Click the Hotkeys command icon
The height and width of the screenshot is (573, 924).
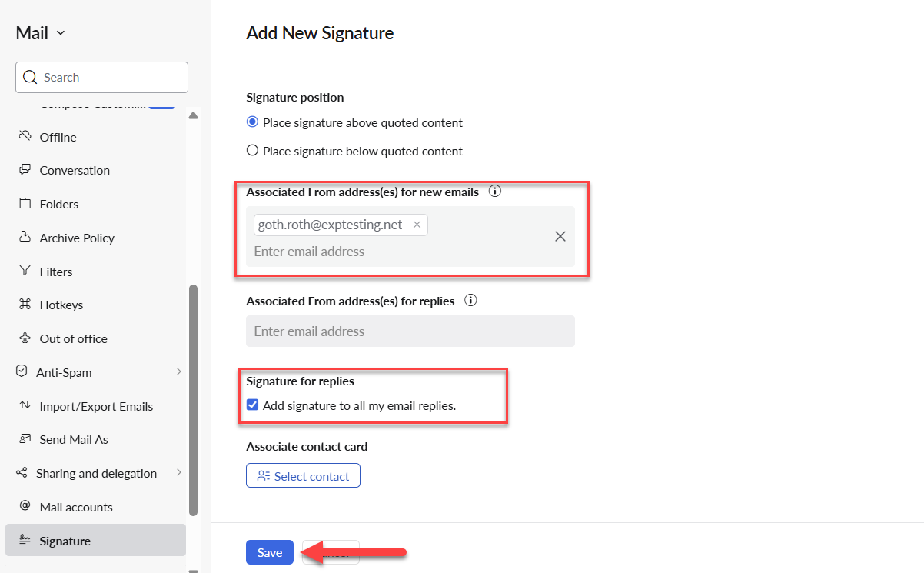[x=25, y=305]
